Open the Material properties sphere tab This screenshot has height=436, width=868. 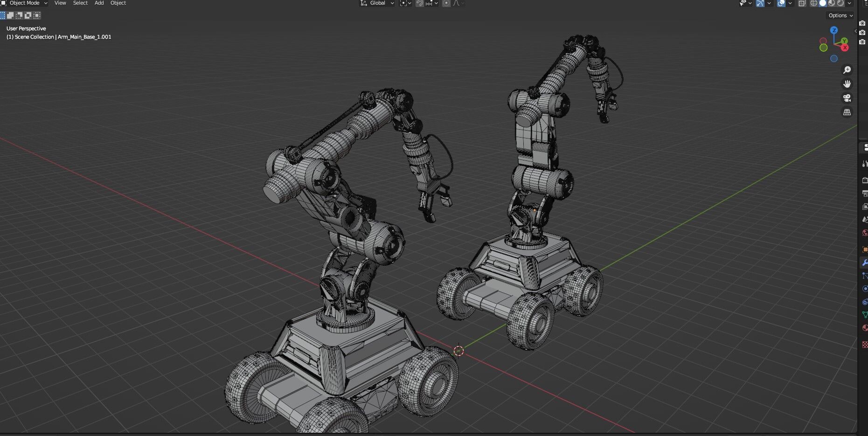point(864,328)
